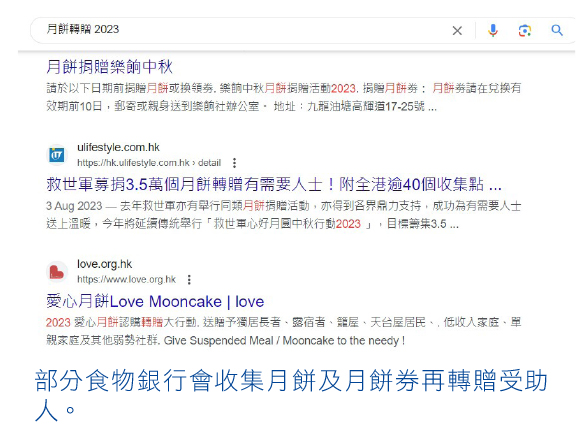The image size is (576, 437).
Task: Click the ulifestyle.com.hk site favicon
Action: (x=57, y=155)
